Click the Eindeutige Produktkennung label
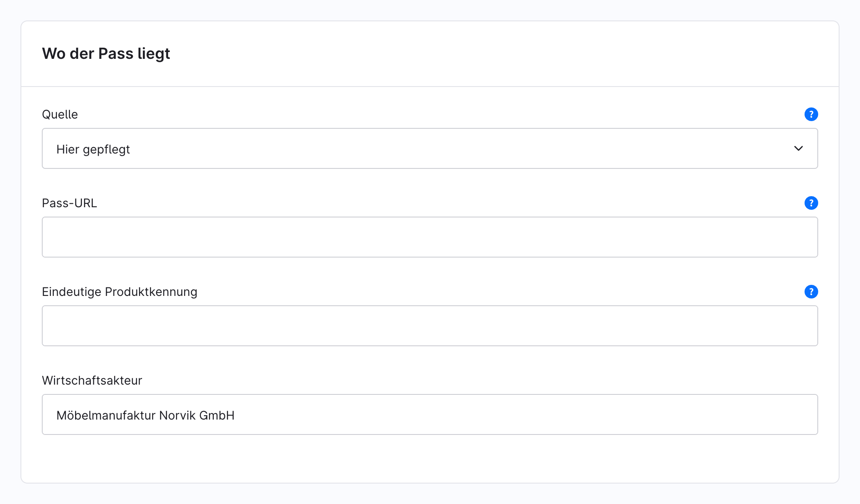Screen dimensions: 860x504 tap(119, 292)
